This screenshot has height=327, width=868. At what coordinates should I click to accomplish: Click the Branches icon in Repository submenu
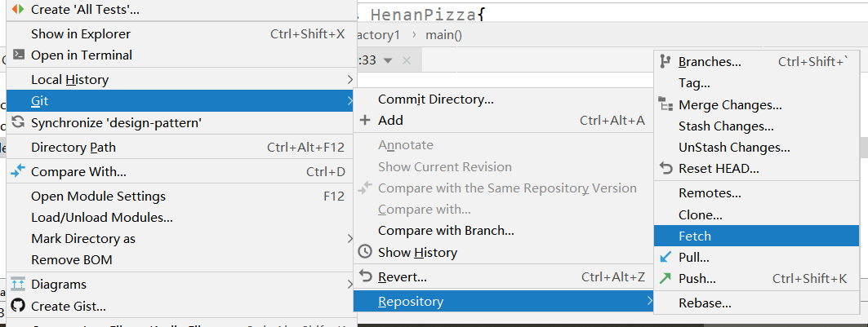(x=665, y=61)
